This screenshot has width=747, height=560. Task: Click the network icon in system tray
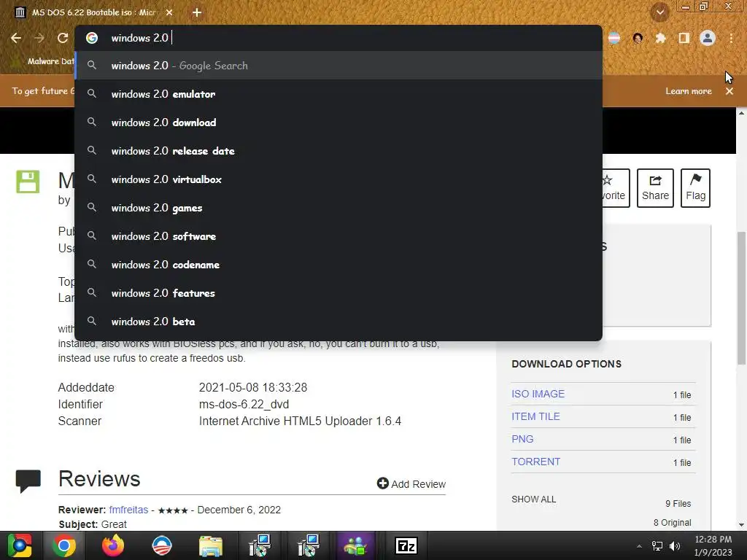click(x=657, y=546)
